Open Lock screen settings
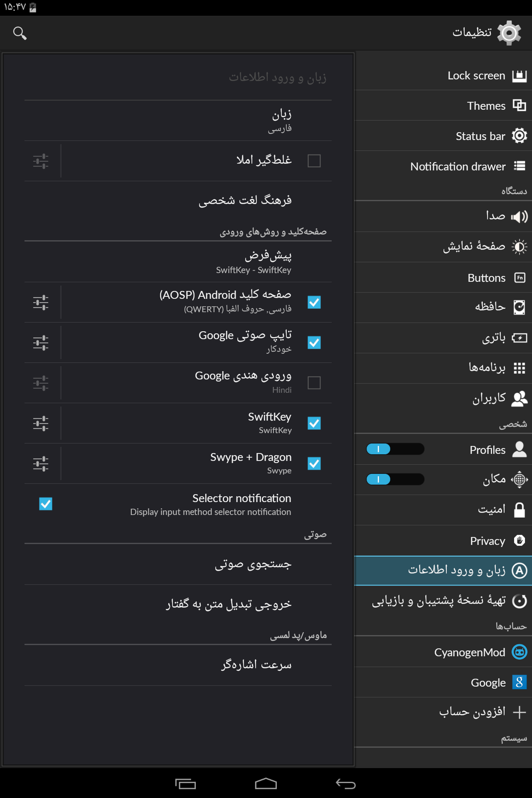The width and height of the screenshot is (532, 798). coord(476,76)
